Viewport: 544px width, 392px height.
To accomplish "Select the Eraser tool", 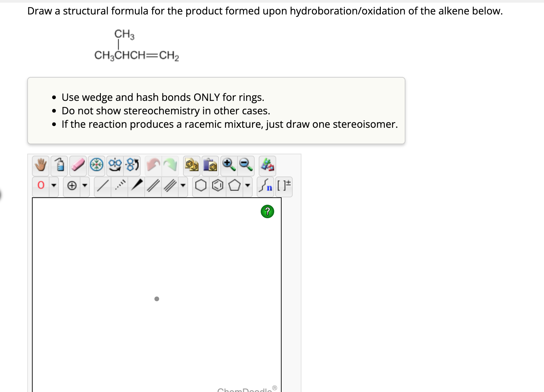I will point(77,165).
